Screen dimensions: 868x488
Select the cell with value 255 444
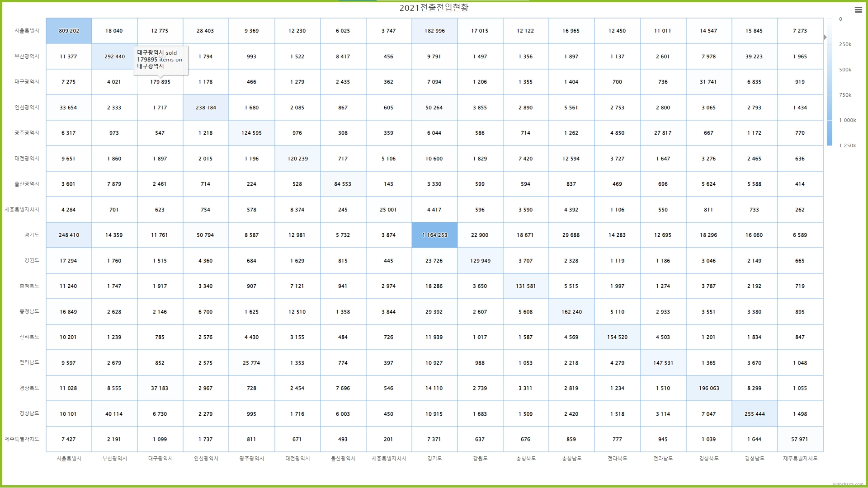click(x=755, y=414)
